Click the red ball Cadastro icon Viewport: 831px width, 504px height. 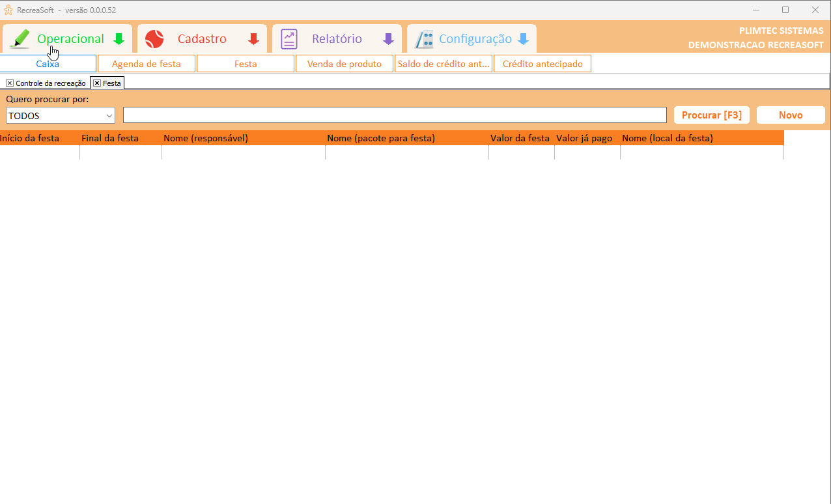tap(154, 39)
